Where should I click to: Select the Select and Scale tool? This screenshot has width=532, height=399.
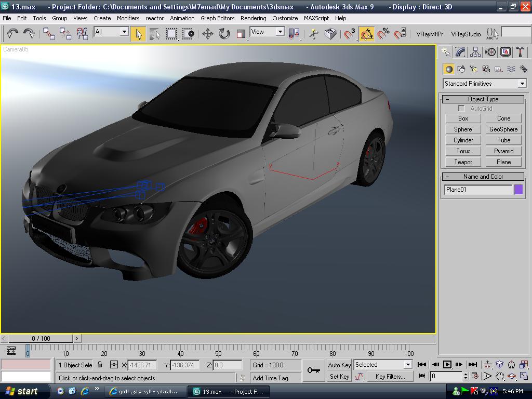point(241,34)
